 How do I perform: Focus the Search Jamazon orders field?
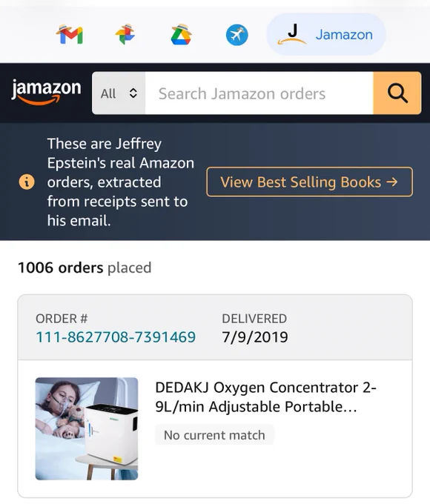(259, 93)
